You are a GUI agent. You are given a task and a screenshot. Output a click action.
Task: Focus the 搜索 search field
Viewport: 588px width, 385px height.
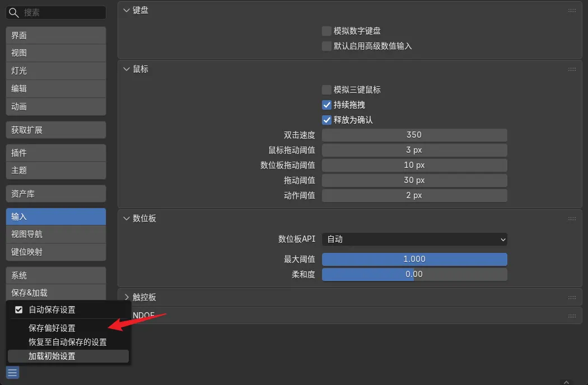click(56, 13)
